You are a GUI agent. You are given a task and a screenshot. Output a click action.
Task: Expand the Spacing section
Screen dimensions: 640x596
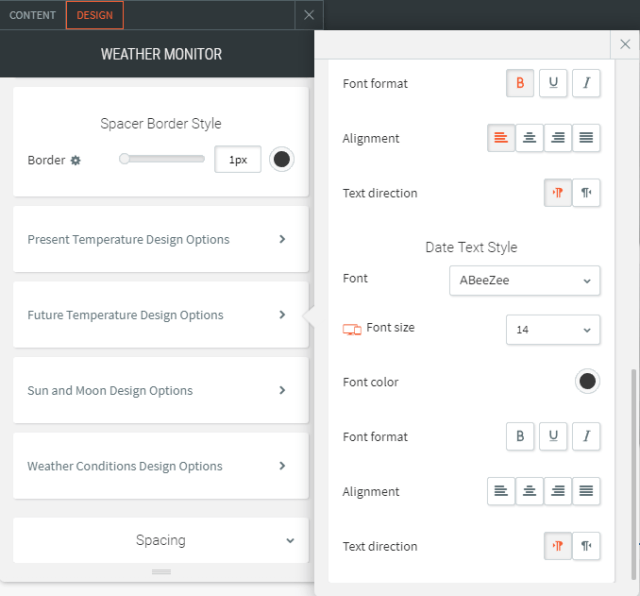pos(161,540)
